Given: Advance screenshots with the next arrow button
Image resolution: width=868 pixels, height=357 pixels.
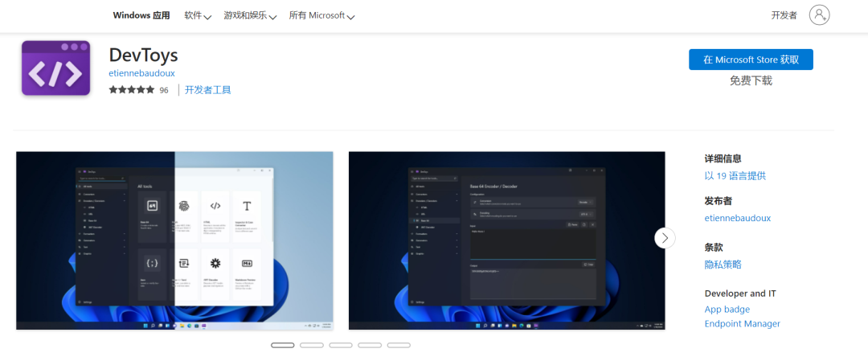Looking at the screenshot, I should click(665, 238).
